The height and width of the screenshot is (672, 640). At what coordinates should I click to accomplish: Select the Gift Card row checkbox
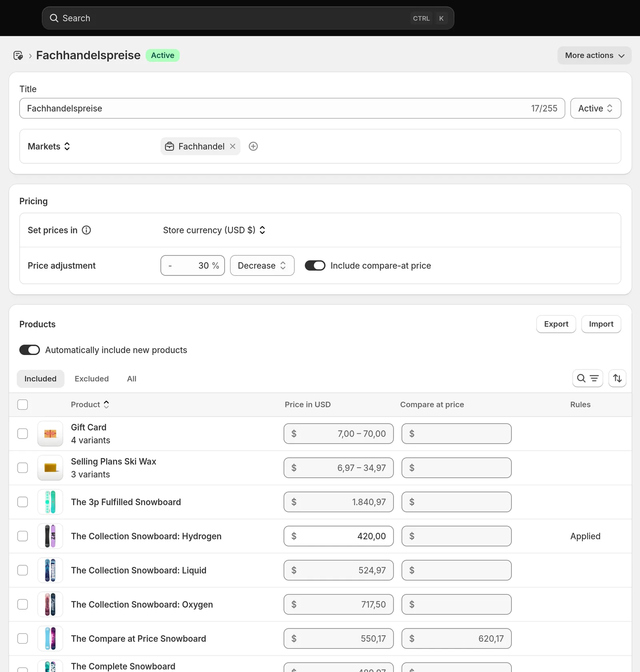point(23,434)
